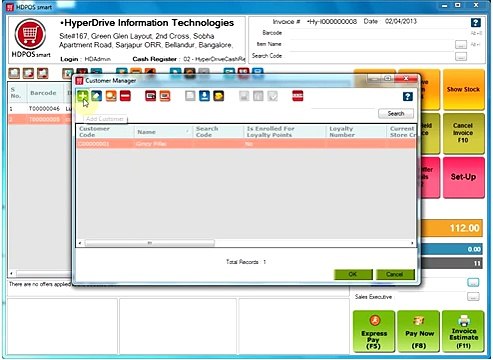493x360 pixels.
Task: Click the third brown toolbar icon in main window
Action: click(43, 73)
